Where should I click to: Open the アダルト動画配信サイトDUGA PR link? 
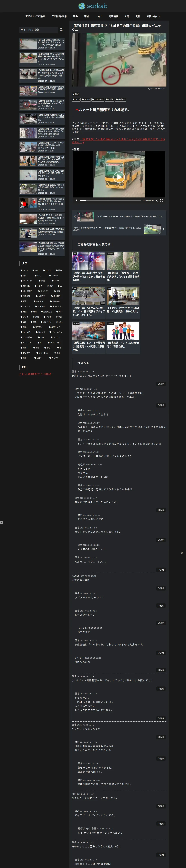click(35, 374)
